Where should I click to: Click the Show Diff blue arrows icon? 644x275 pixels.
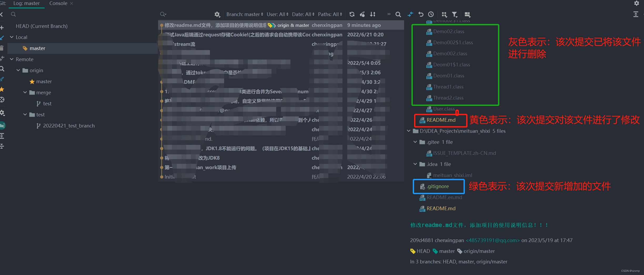pos(410,14)
